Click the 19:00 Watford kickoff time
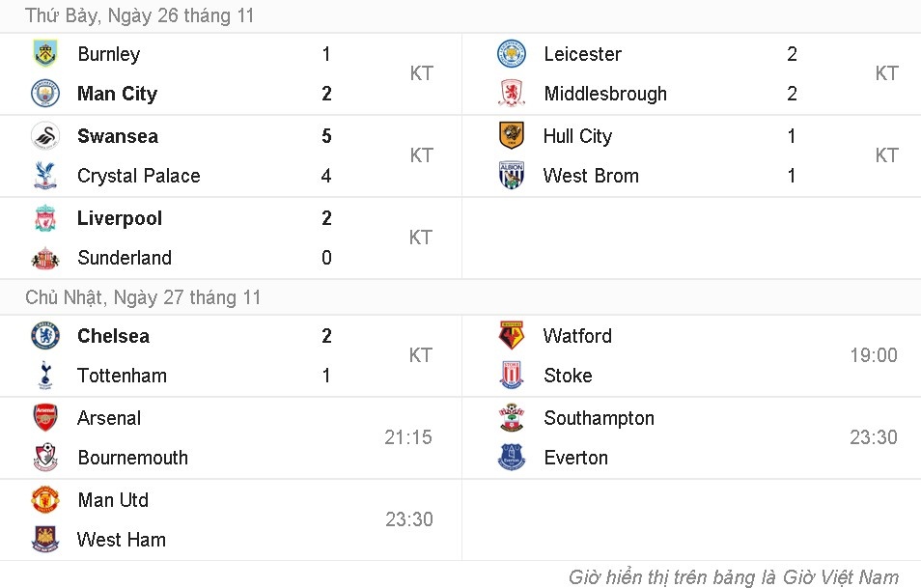Screen dimensions: 921x588 tap(874, 355)
